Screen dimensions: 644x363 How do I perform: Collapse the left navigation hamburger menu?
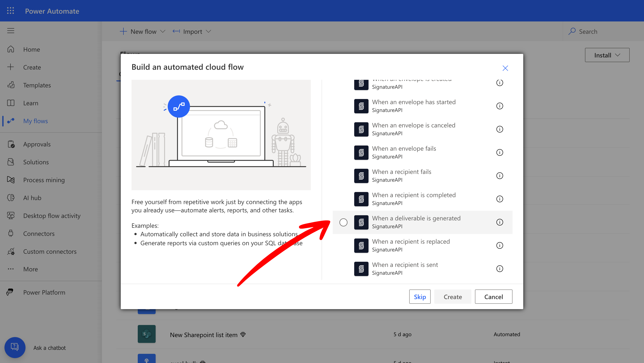(11, 31)
